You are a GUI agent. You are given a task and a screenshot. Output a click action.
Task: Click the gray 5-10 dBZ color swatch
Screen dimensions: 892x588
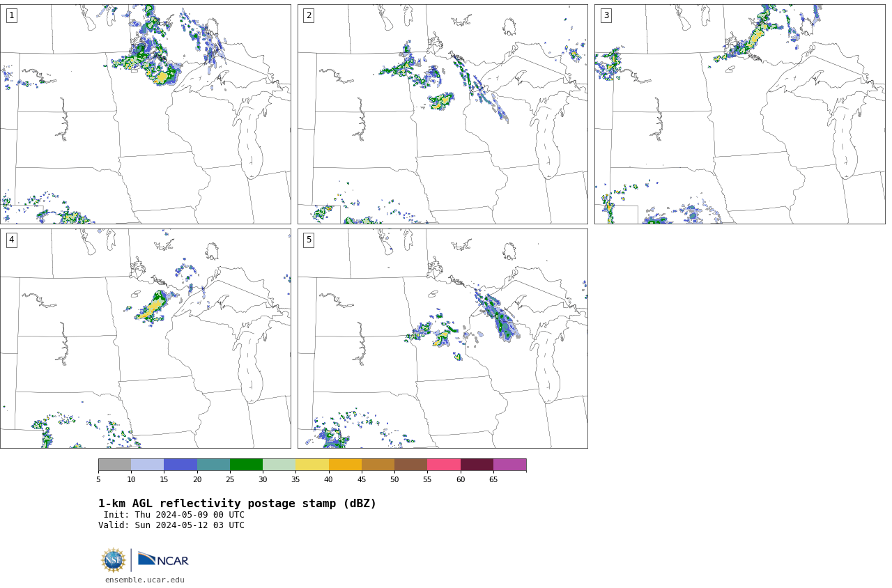coord(114,465)
